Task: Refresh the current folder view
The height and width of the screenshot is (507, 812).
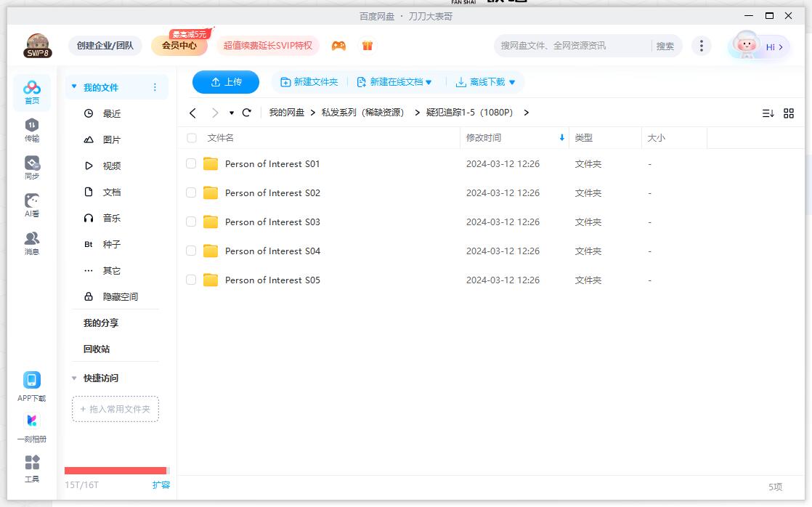Action: pos(247,113)
